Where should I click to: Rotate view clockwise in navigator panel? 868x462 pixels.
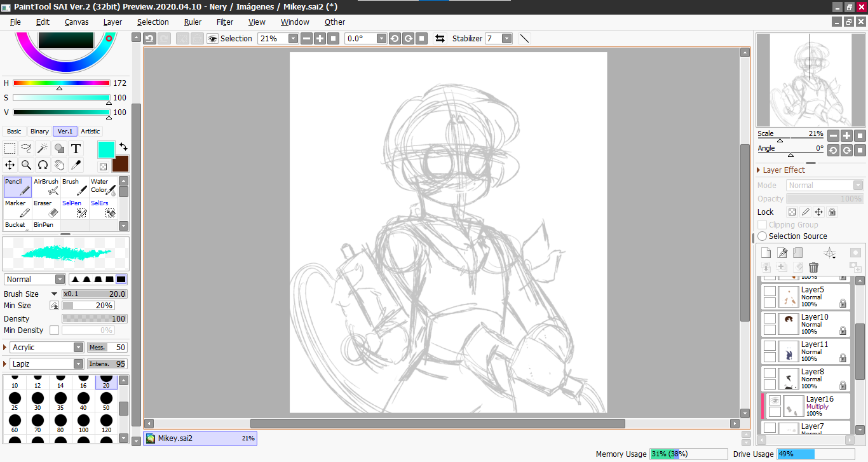846,150
